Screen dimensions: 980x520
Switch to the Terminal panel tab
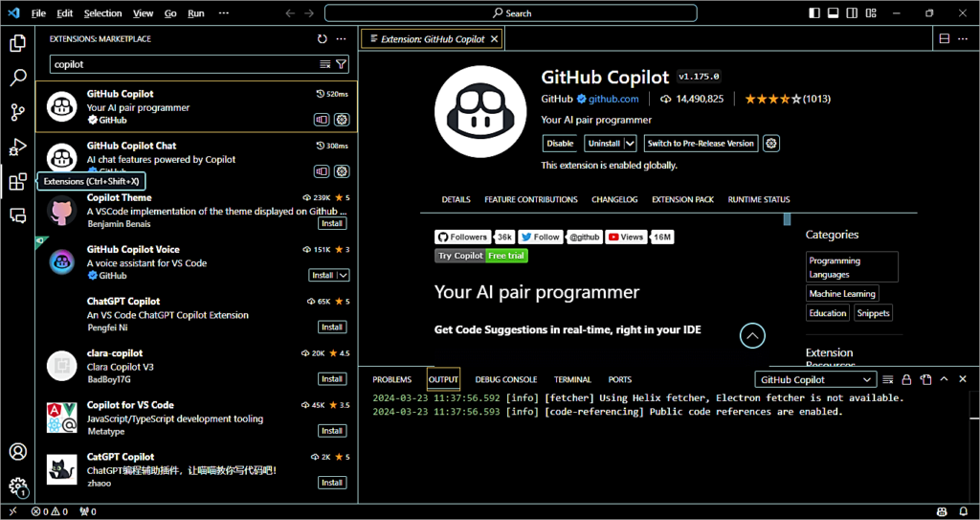click(572, 379)
